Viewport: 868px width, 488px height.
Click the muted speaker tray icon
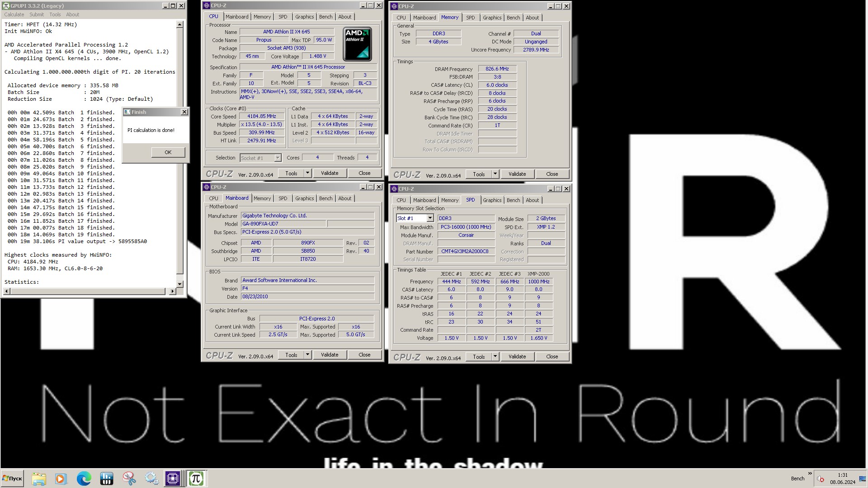(x=821, y=479)
